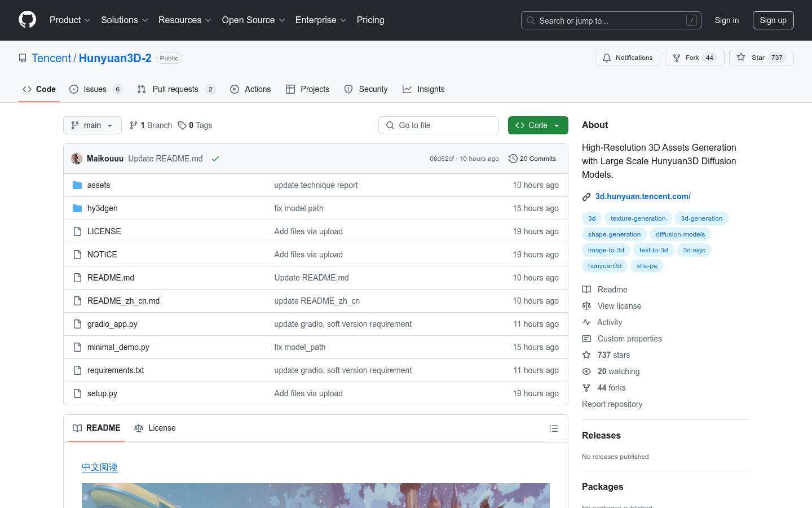812x508 pixels.
Task: Click the Notifications bell button
Action: (x=627, y=58)
